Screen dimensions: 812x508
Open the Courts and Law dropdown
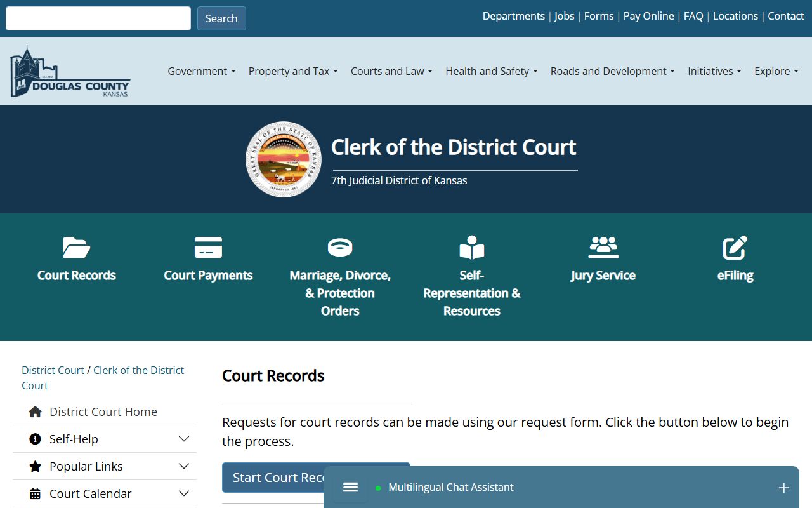391,71
